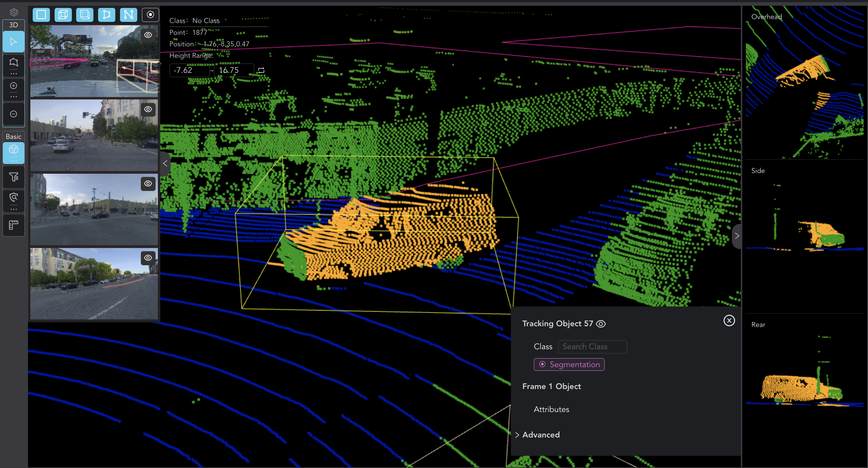Screen dimensions: 868x468
Task: Select the ruler measurement tool
Action: 14,225
